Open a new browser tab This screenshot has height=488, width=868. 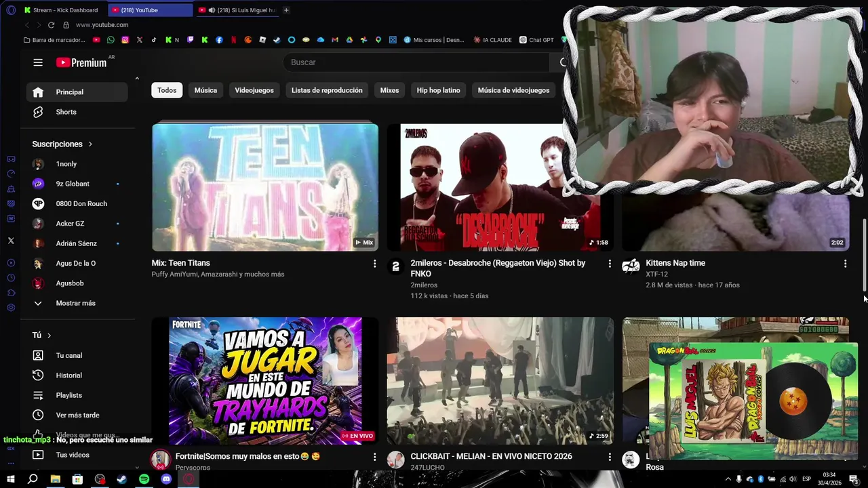coord(286,10)
